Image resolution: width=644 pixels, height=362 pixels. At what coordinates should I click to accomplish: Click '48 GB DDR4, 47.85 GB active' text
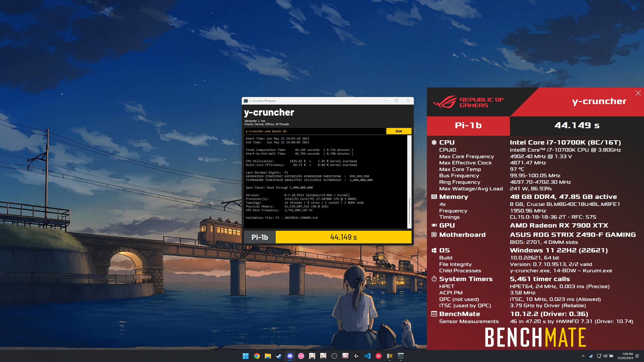563,197
